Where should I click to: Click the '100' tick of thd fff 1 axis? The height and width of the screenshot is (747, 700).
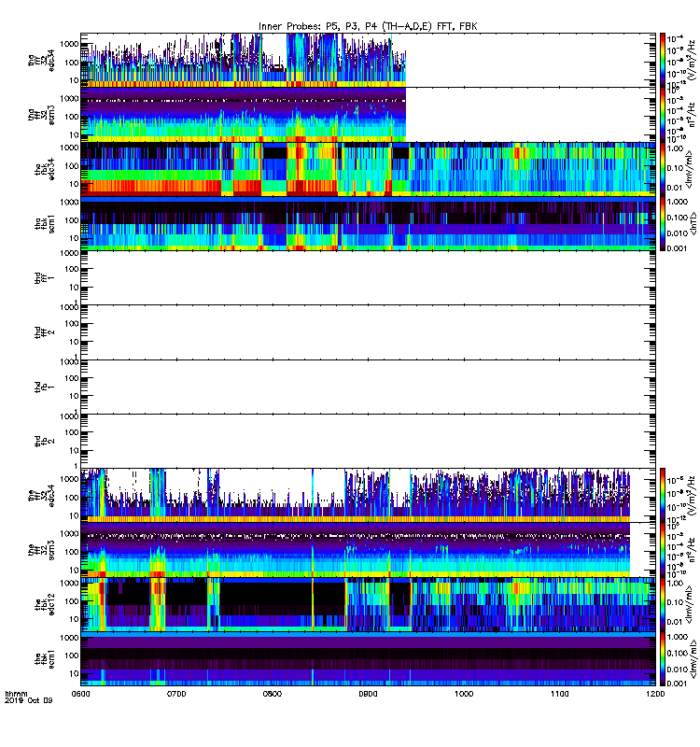click(x=72, y=269)
